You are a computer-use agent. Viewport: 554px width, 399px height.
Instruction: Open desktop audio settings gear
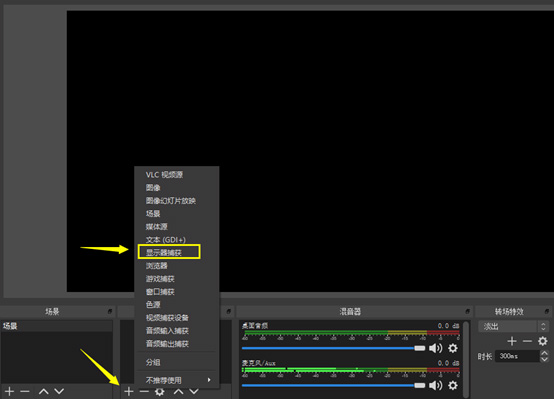click(453, 348)
